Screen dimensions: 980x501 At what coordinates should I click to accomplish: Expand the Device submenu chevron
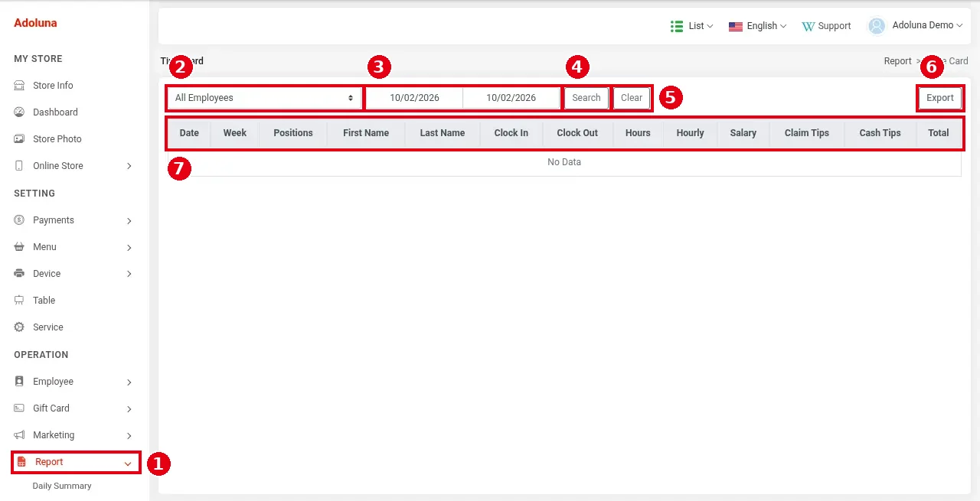click(x=129, y=274)
